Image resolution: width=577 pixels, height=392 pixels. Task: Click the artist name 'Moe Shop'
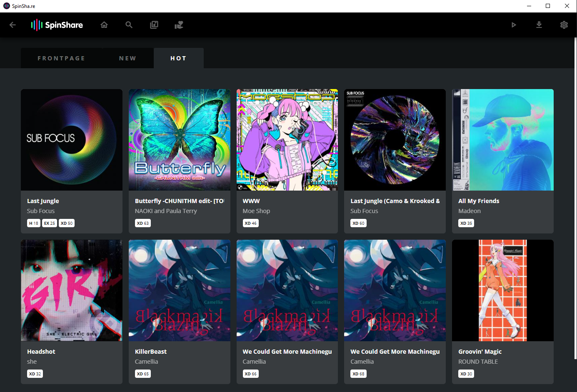click(x=256, y=211)
